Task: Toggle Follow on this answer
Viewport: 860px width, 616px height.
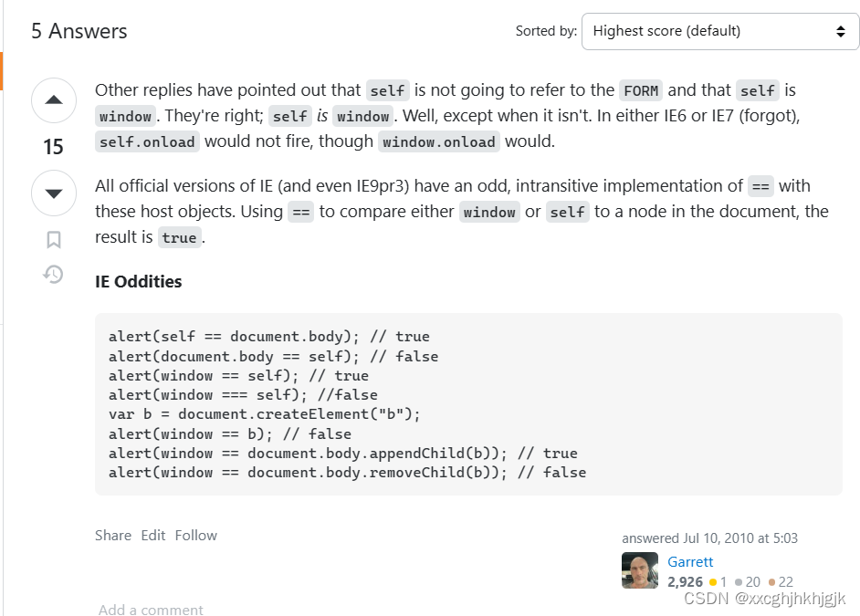Action: click(x=195, y=535)
